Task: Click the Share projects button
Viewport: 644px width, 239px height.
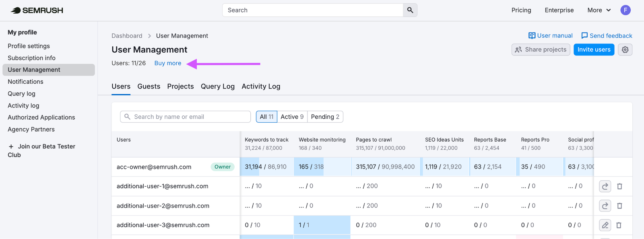Action: point(541,49)
